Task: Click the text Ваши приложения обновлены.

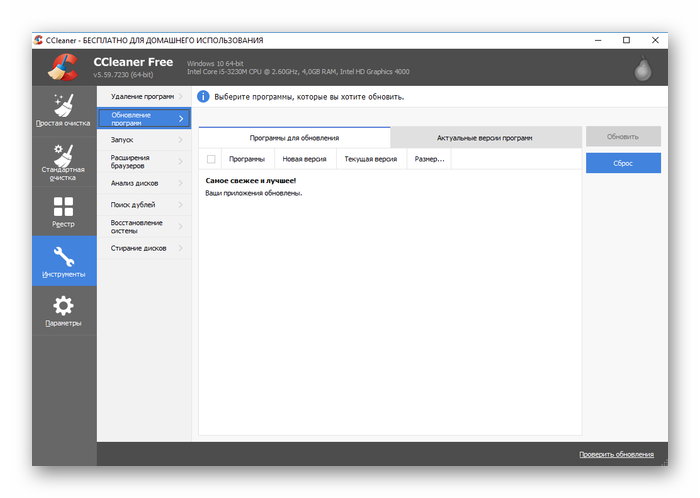Action: point(254,193)
